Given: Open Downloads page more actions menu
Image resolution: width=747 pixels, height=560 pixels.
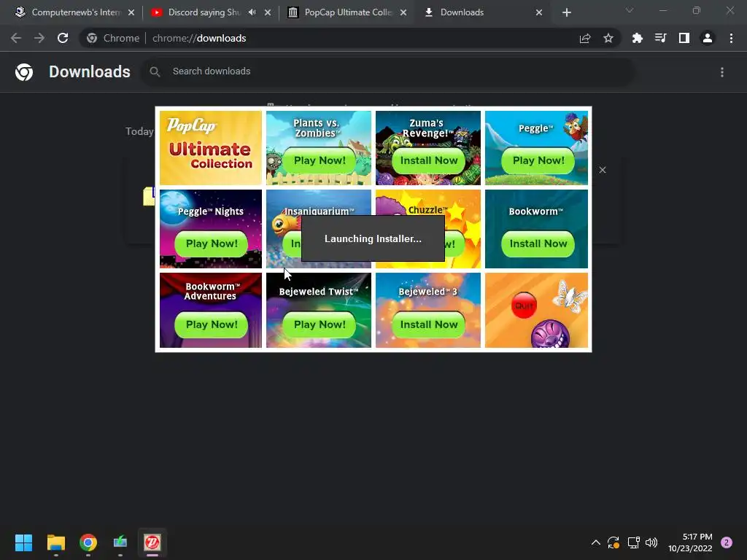Looking at the screenshot, I should (722, 72).
